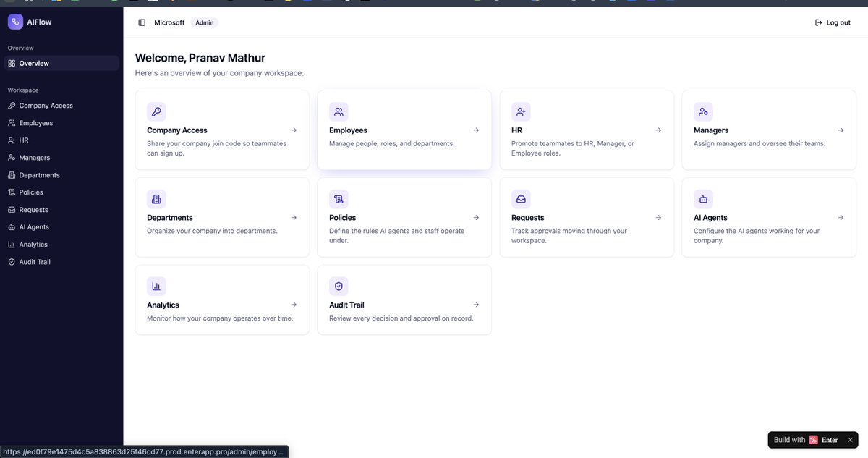Click the AIFlow logo icon

click(x=15, y=22)
